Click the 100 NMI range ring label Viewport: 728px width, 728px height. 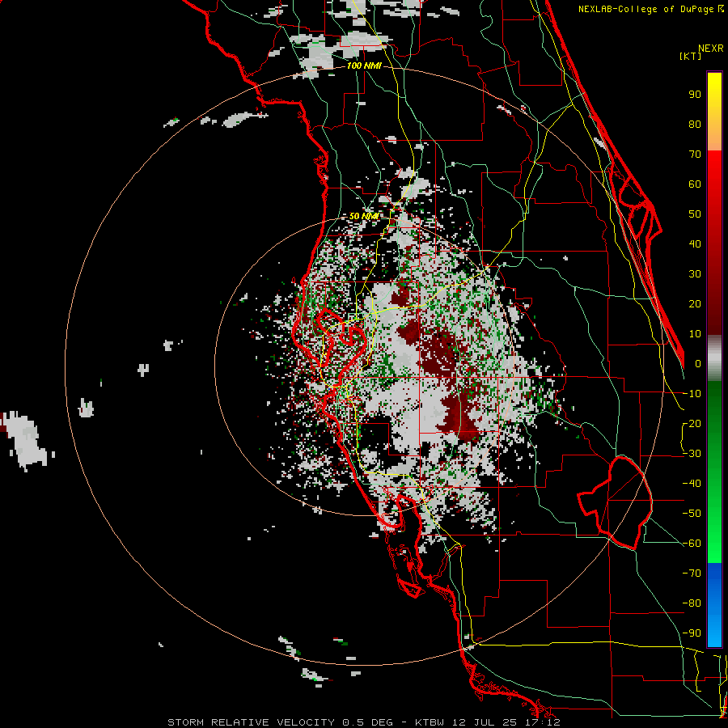pyautogui.click(x=364, y=66)
